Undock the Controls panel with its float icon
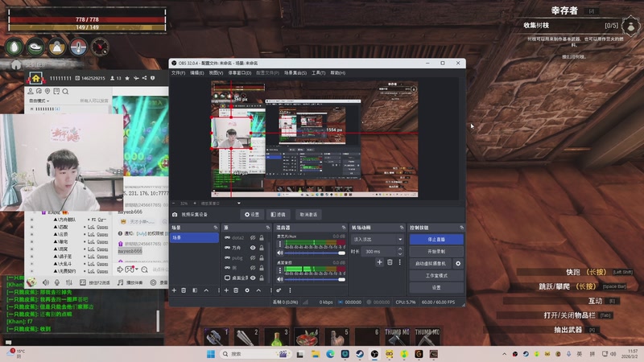 click(x=461, y=228)
